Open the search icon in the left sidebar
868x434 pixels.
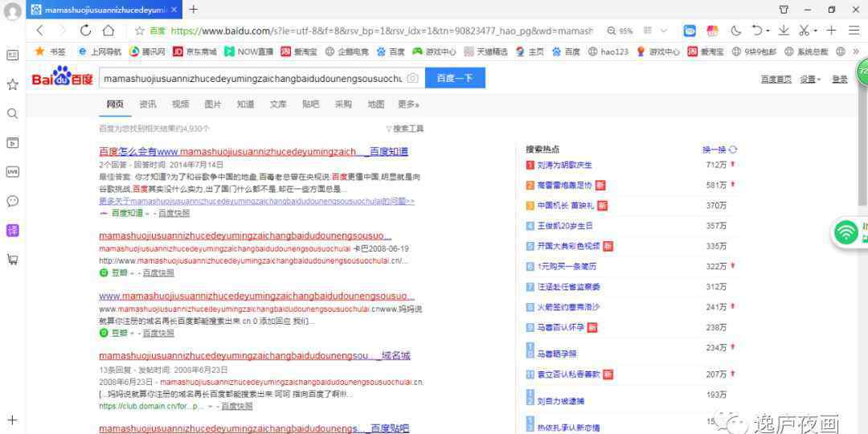[12, 113]
